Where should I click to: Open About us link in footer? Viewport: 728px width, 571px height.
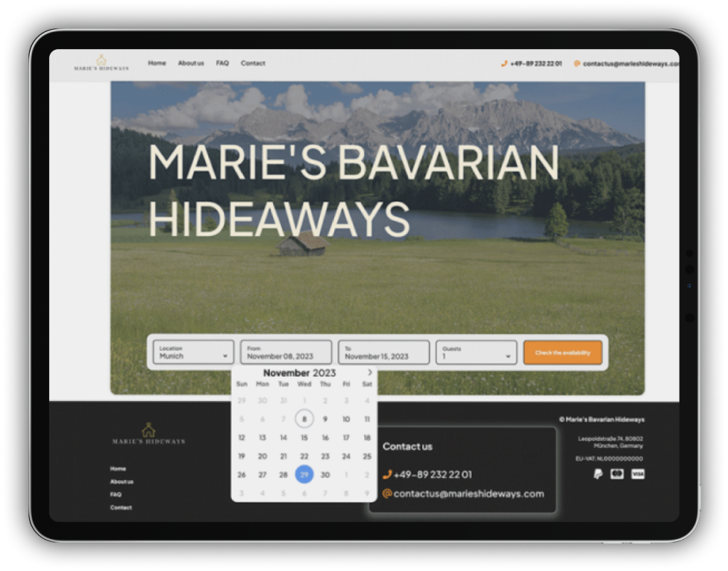click(x=122, y=481)
